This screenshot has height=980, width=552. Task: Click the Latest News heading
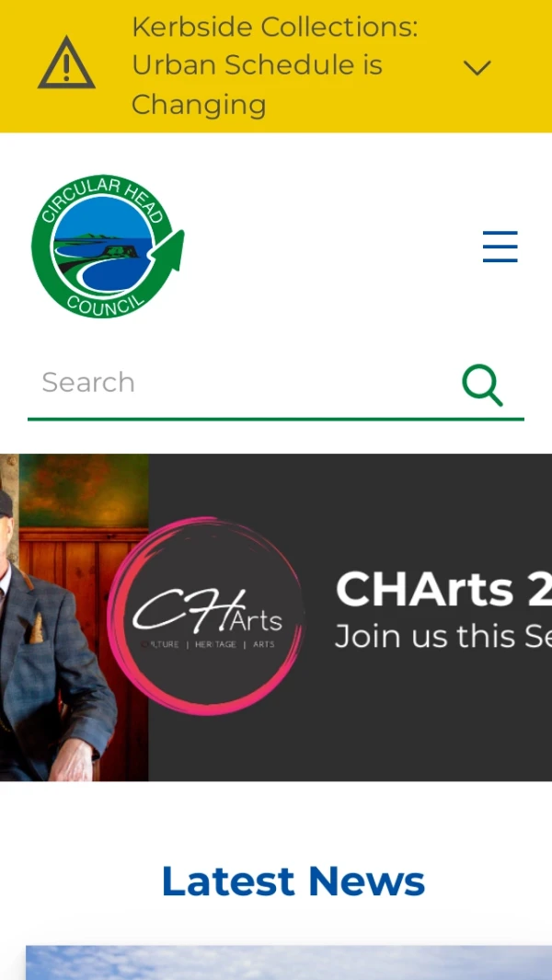[x=293, y=882]
